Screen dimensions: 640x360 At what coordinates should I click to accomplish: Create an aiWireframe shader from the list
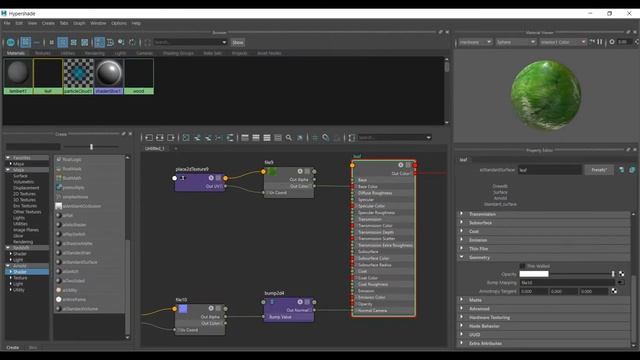74,300
